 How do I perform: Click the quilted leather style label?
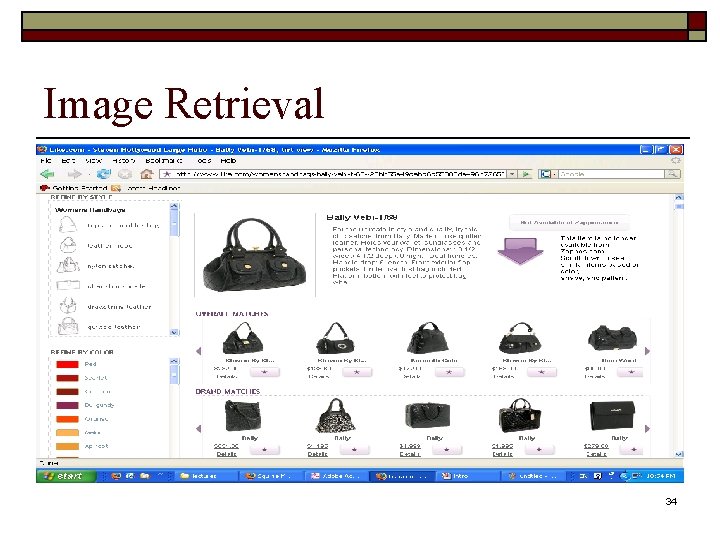(x=113, y=327)
